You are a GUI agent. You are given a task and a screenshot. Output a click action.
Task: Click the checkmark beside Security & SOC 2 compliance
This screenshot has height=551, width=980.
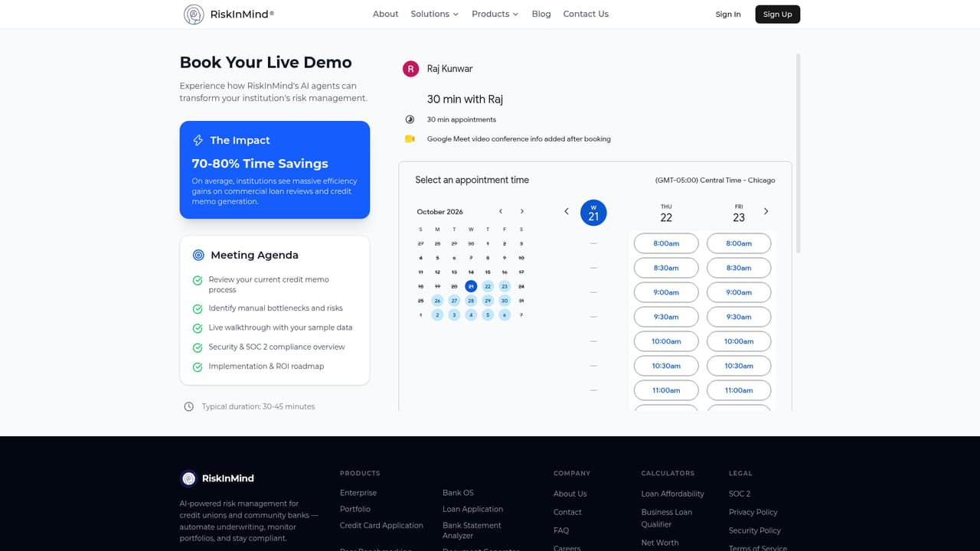pyautogui.click(x=198, y=347)
